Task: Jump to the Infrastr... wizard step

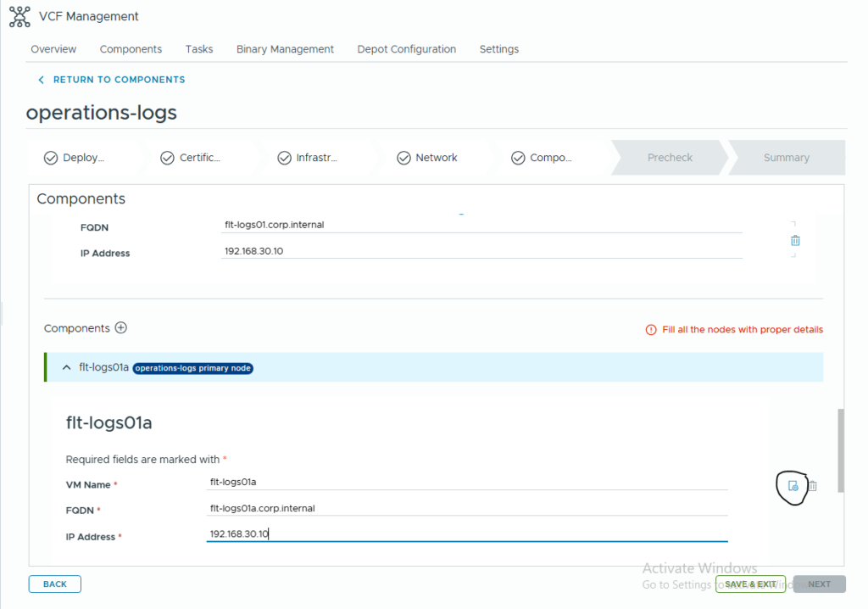Action: (x=316, y=158)
